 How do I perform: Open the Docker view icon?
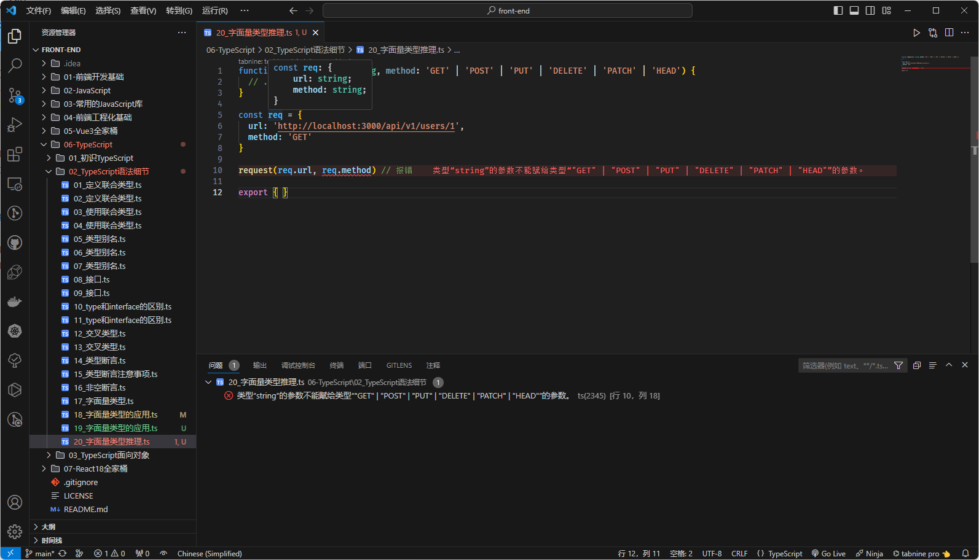[x=15, y=301]
